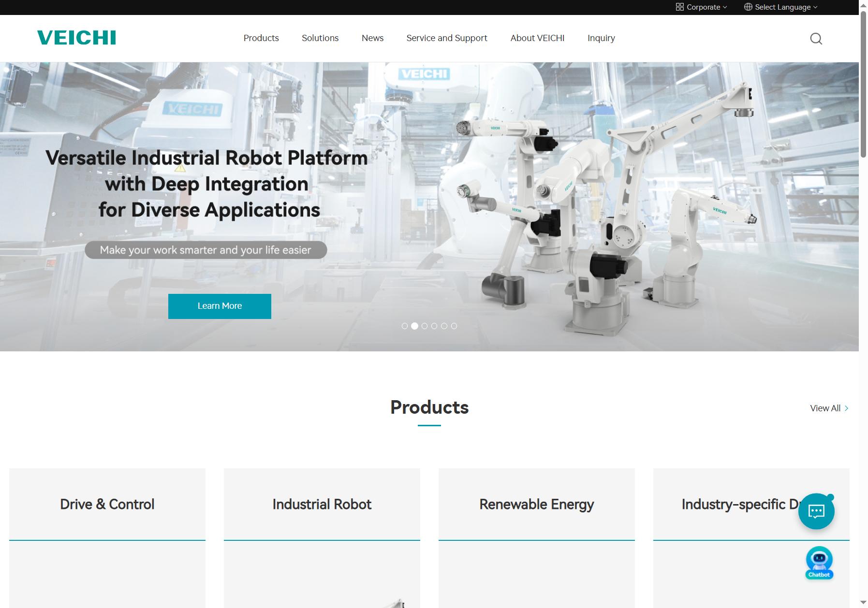Select the third carousel slide dot
Viewport: 868px width, 608px height.
click(425, 326)
